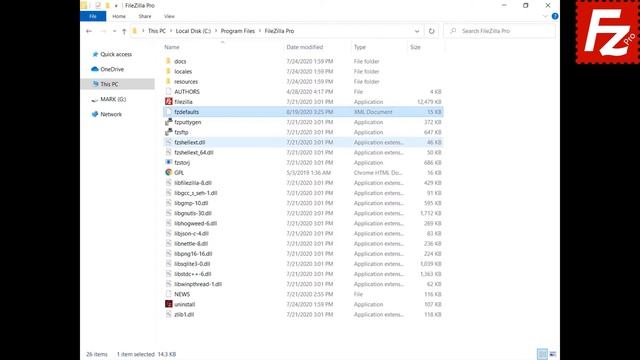Select libwinpthread-1.dll file name
The image size is (640, 360).
[198, 284]
